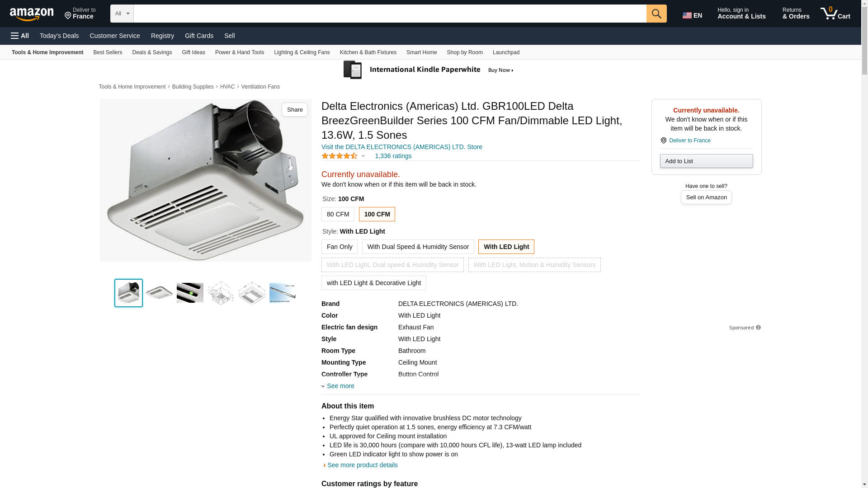
Task: Open Today's Deals in navigation bar
Action: point(59,36)
